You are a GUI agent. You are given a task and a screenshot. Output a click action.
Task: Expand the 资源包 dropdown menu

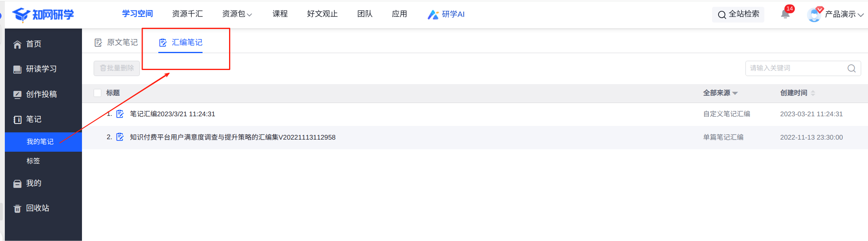click(237, 14)
